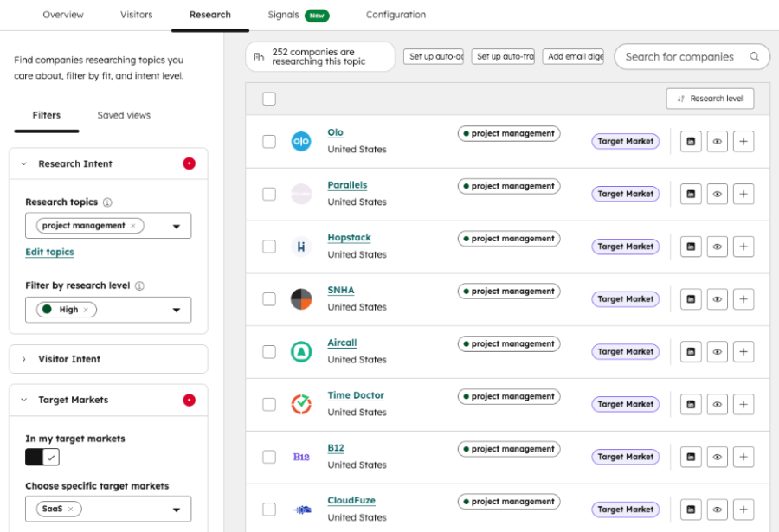
Task: Click research level filter info icon
Action: (139, 285)
